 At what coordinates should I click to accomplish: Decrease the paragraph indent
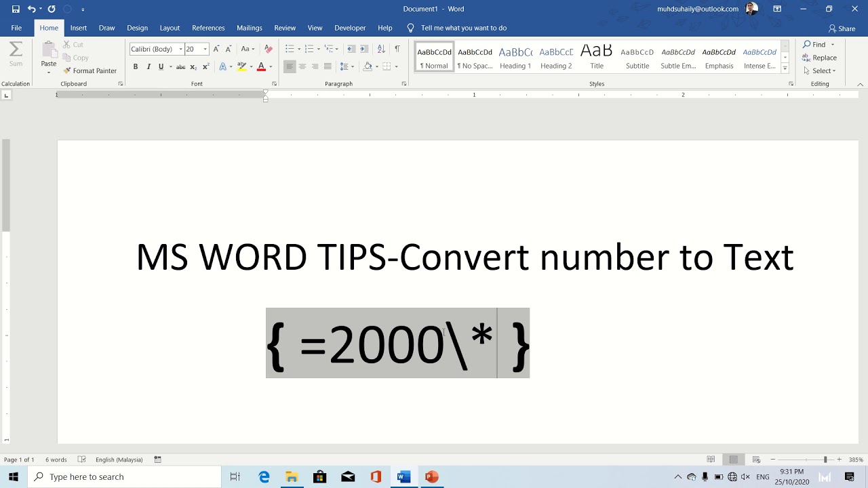[351, 49]
